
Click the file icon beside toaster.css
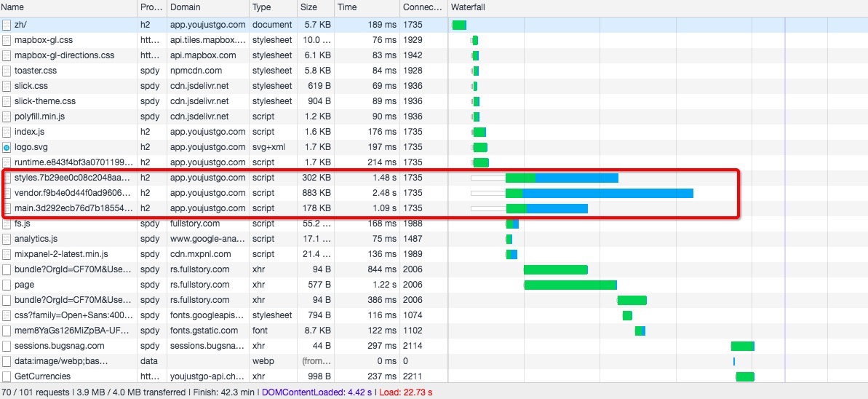click(6, 71)
